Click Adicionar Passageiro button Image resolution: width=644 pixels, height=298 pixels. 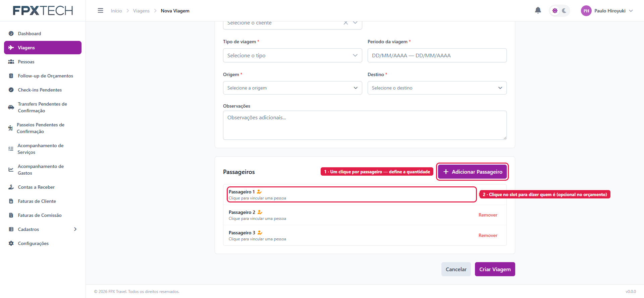click(x=472, y=172)
